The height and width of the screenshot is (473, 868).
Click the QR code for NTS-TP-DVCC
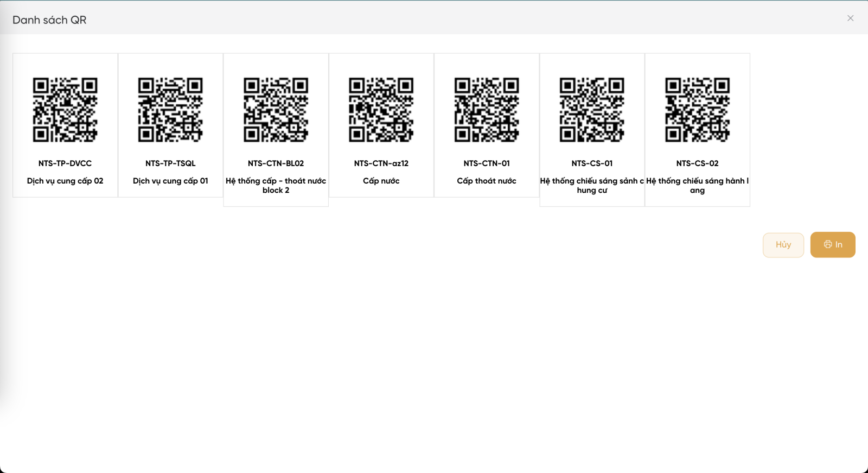[x=65, y=109]
